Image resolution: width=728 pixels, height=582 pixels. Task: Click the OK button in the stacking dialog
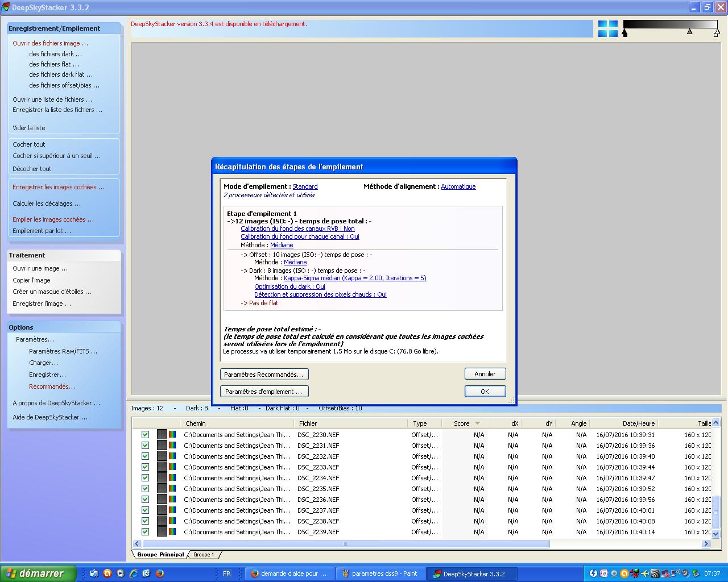pos(485,392)
